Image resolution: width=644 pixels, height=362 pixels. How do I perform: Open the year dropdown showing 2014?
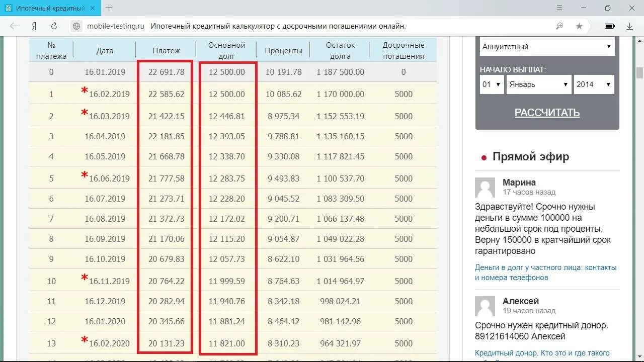tap(594, 84)
